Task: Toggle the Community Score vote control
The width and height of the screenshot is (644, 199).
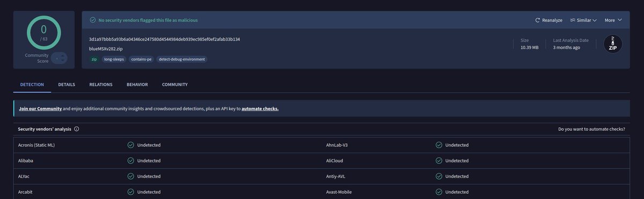Action: coord(59,58)
